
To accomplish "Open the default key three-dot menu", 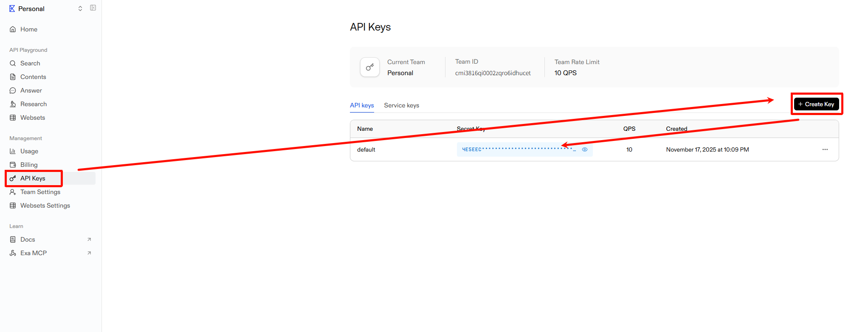I will tap(825, 149).
